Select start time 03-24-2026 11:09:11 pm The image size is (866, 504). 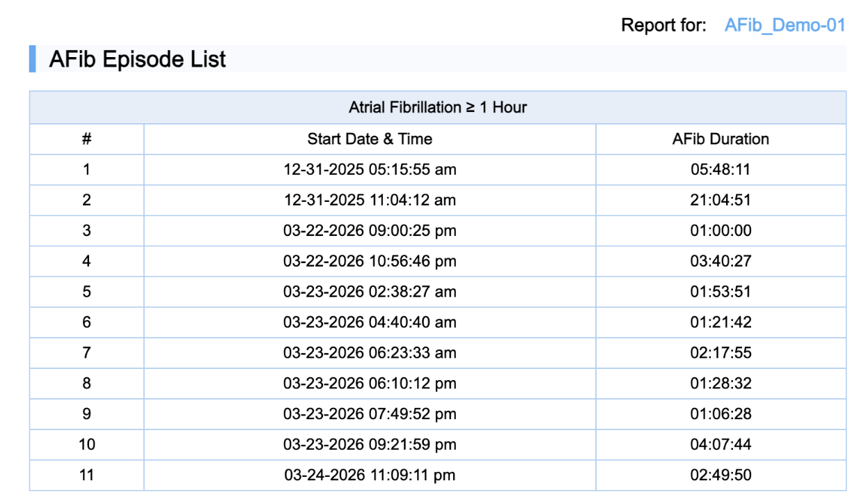(x=370, y=475)
